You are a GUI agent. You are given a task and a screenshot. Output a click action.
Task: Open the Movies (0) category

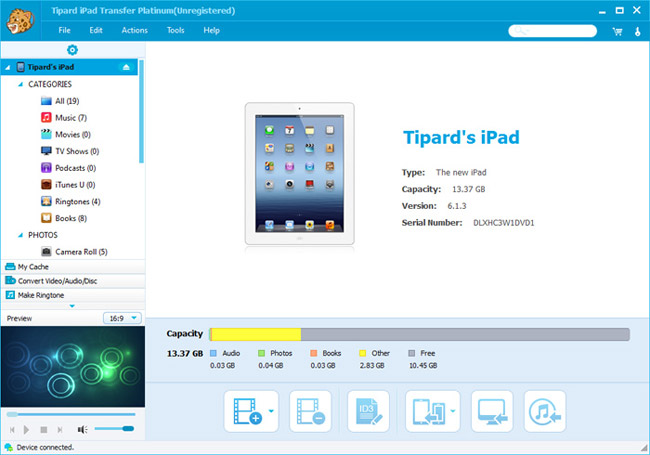coord(65,134)
